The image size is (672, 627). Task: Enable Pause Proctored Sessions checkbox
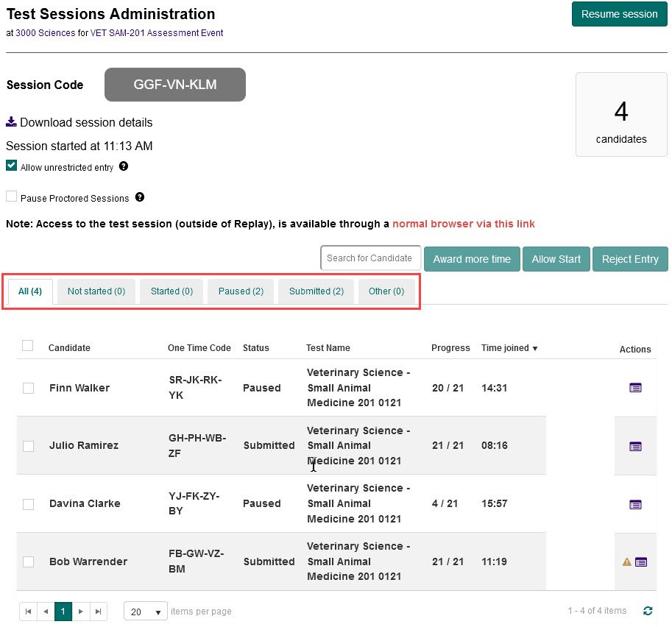tap(11, 196)
